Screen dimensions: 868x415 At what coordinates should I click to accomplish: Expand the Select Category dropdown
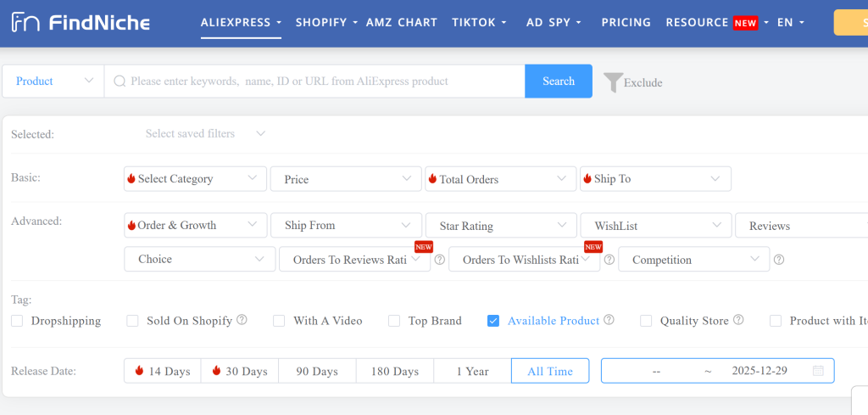coord(195,178)
